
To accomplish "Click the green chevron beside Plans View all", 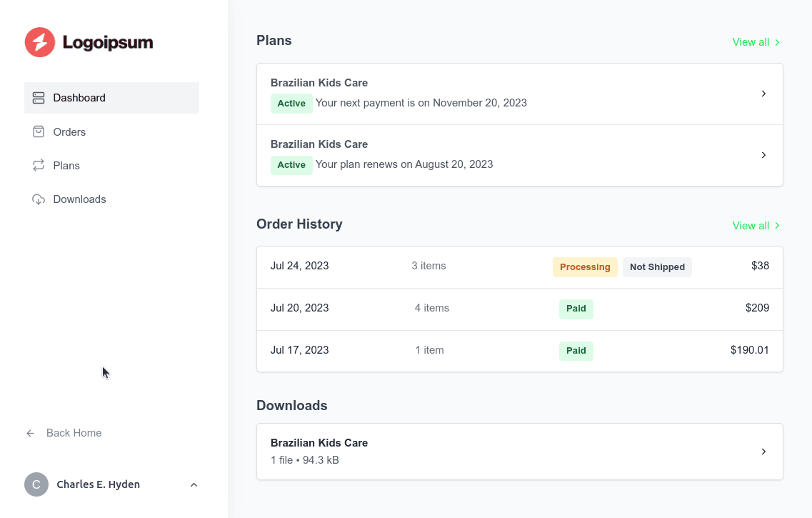I will click(x=778, y=42).
